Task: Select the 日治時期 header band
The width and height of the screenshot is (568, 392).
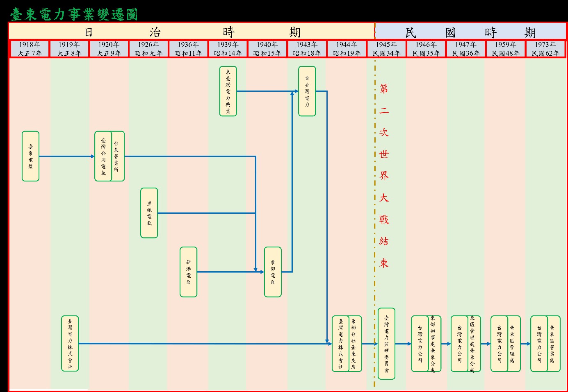Action: tap(192, 31)
